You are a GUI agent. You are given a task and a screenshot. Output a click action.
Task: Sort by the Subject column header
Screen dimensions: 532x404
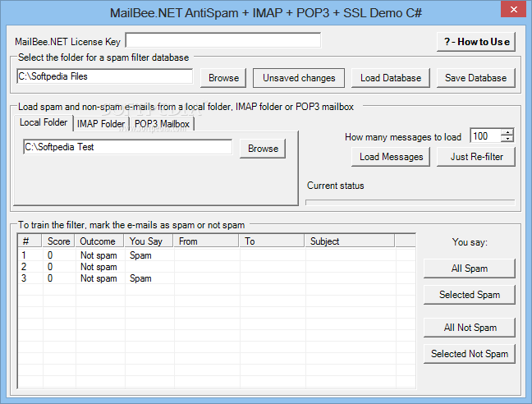(x=350, y=241)
